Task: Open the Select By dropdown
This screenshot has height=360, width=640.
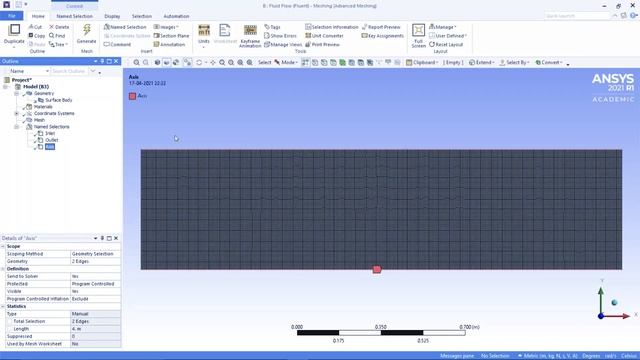Action: coord(514,62)
